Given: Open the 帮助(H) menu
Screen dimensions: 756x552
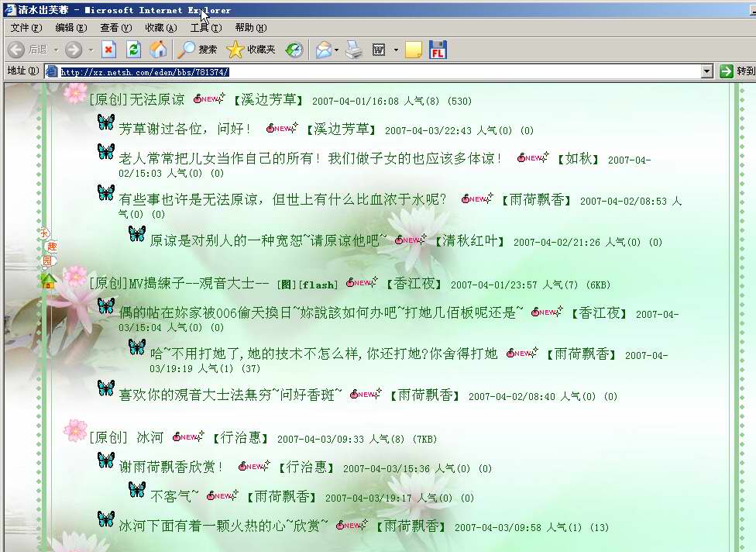Looking at the screenshot, I should click(x=251, y=27).
